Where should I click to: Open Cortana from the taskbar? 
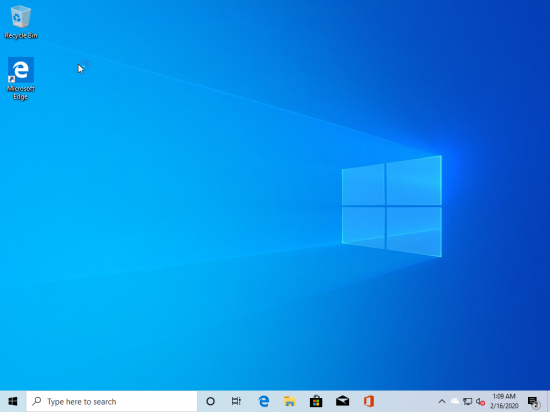point(210,401)
